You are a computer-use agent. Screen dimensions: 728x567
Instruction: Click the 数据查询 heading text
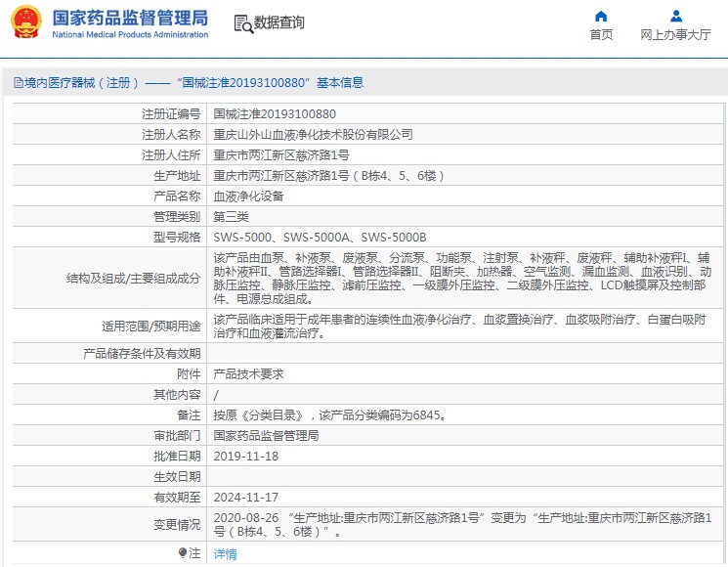tap(279, 22)
